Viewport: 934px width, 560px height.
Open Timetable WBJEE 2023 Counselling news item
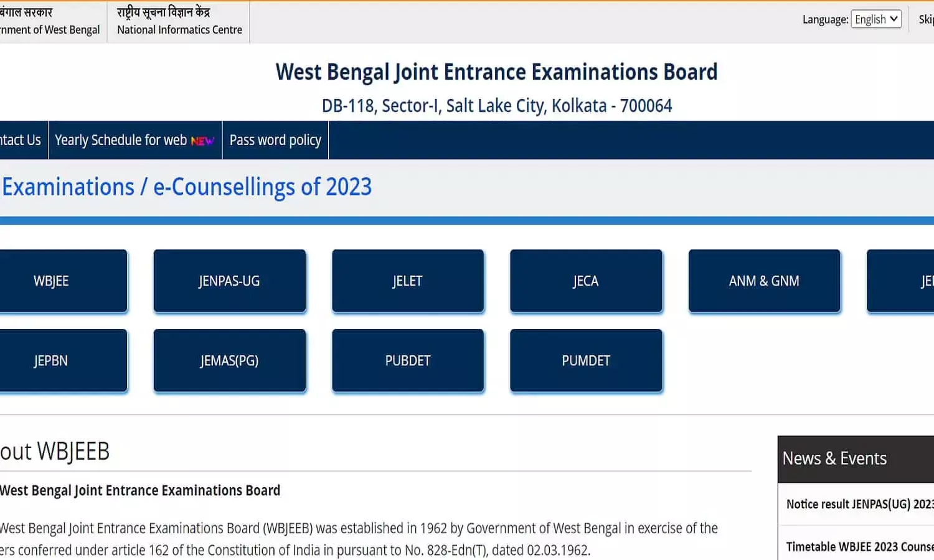coord(859,546)
